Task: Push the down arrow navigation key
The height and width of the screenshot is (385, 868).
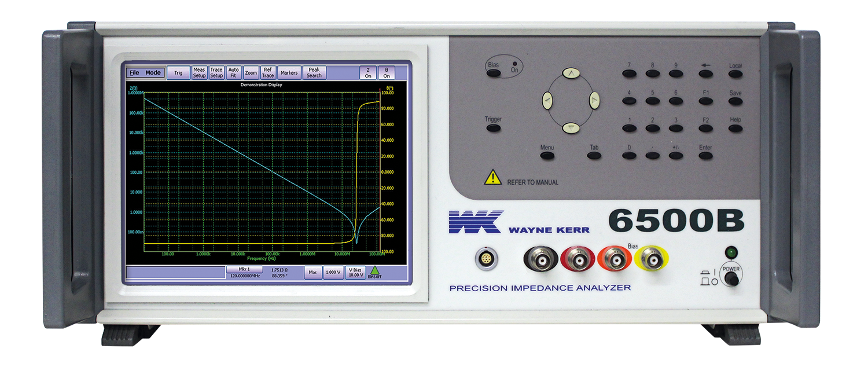Action: (x=571, y=128)
